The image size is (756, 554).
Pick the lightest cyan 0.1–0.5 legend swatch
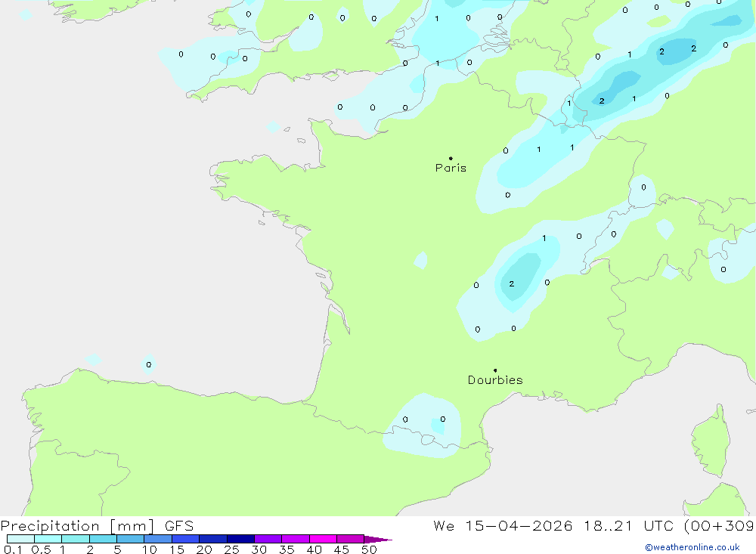click(20, 539)
